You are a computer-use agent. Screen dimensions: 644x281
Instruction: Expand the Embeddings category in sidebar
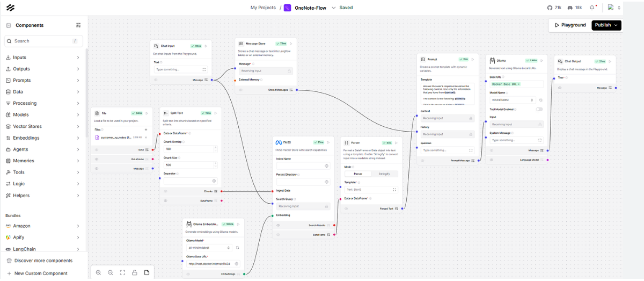pyautogui.click(x=43, y=138)
